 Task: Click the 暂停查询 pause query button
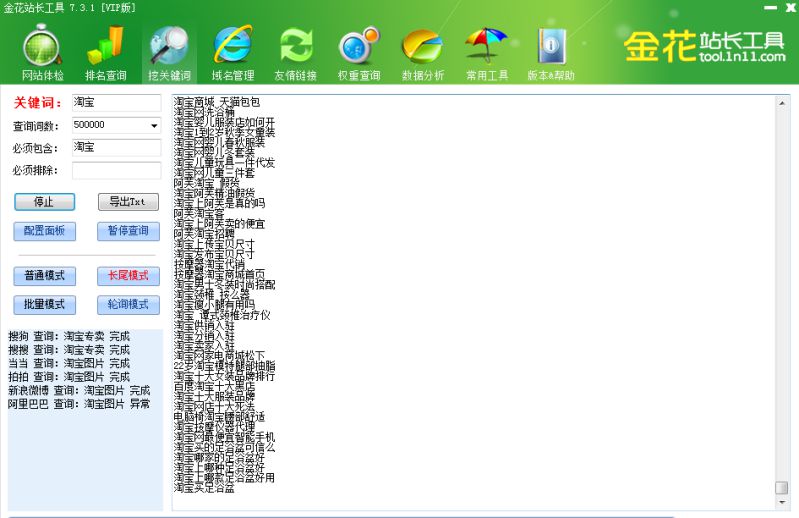pyautogui.click(x=128, y=231)
